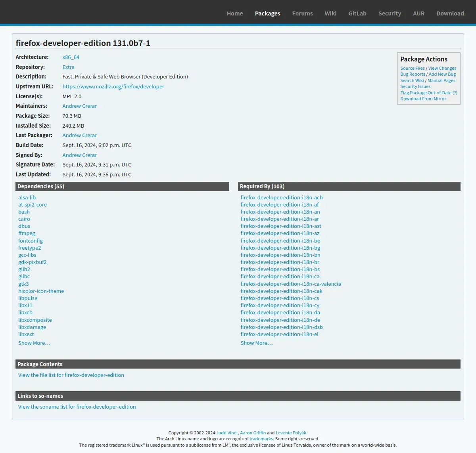Viewport: 476px width, 453px height.
Task: Open the at-spi2-core dependency
Action: point(33,205)
